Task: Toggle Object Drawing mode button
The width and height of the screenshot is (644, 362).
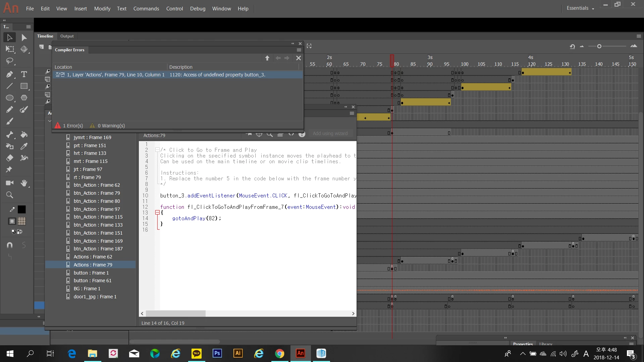Action: click(x=12, y=221)
